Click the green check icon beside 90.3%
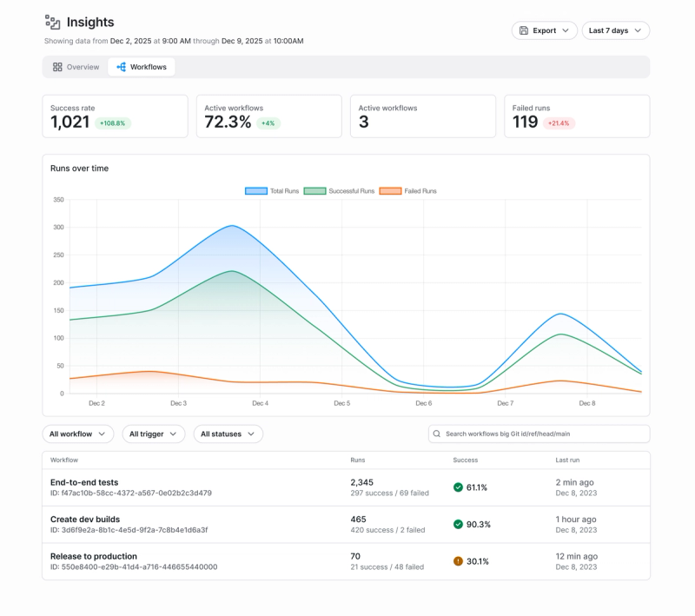695x616 pixels. click(x=459, y=525)
